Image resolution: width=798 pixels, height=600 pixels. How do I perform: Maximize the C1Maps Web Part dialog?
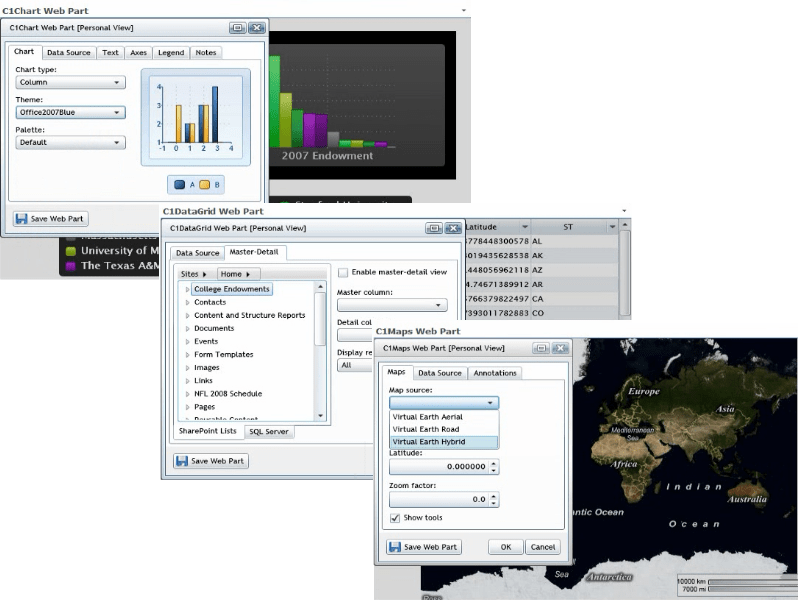[540, 348]
